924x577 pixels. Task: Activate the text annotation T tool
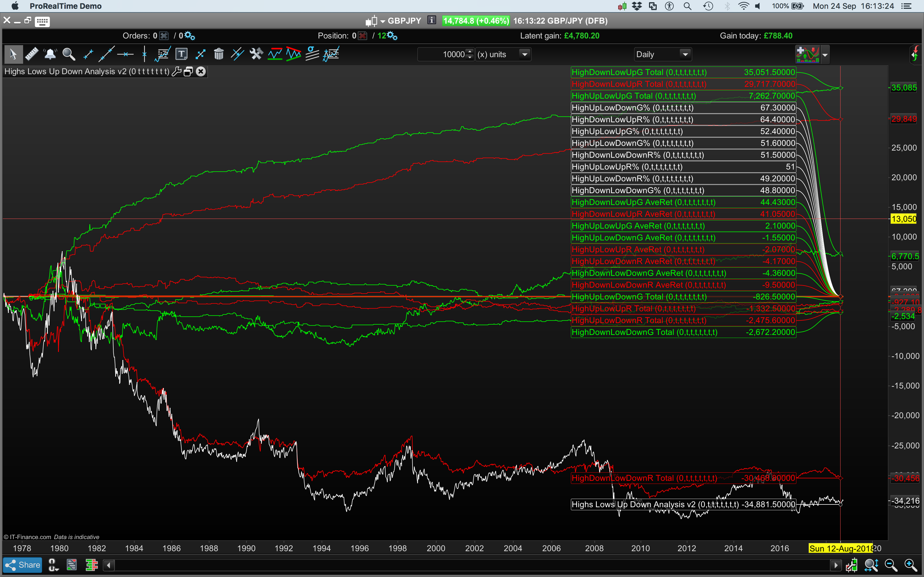(182, 54)
